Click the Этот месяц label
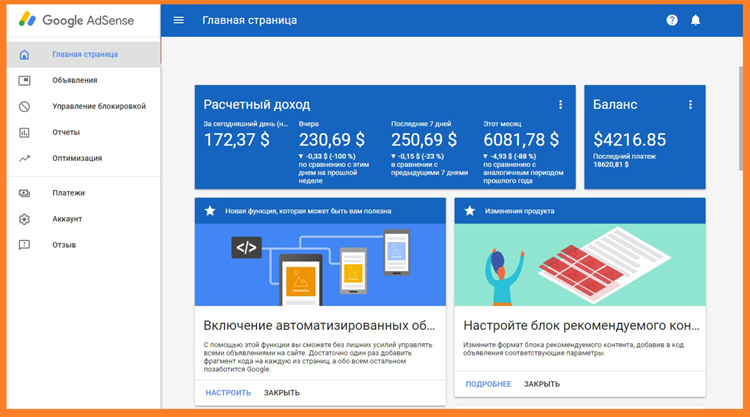 point(502,124)
